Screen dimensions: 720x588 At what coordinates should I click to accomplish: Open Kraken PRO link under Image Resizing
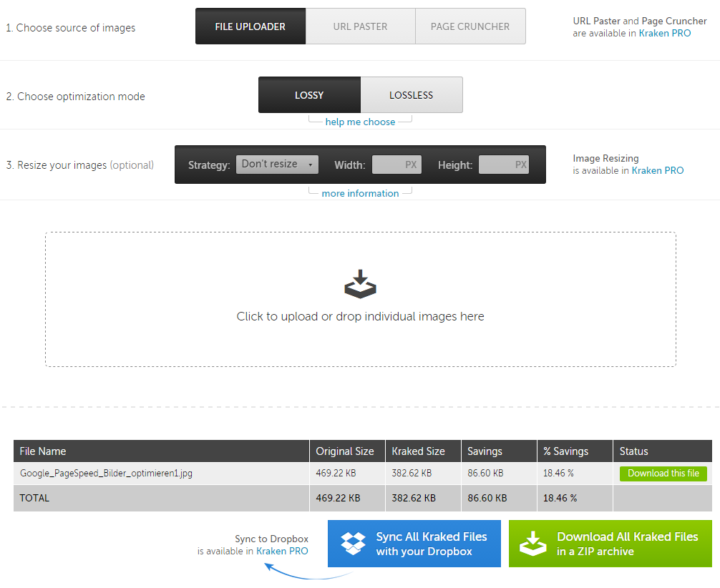coord(658,170)
